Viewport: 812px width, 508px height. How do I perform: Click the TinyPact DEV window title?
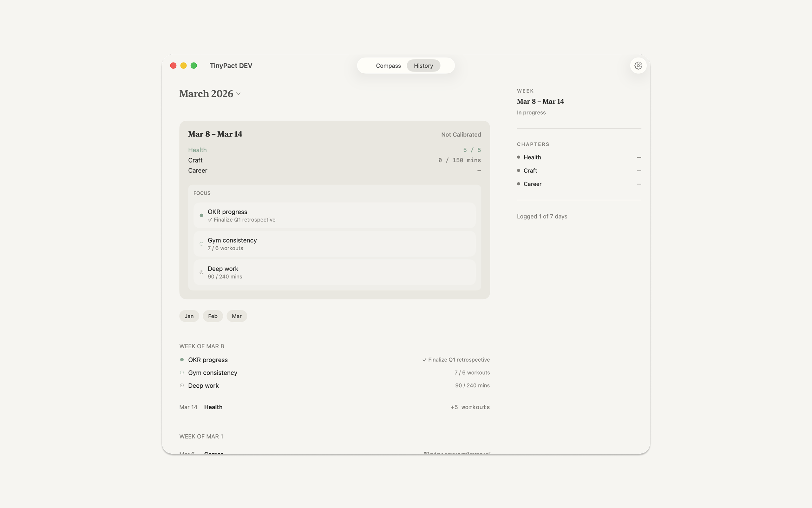231,65
